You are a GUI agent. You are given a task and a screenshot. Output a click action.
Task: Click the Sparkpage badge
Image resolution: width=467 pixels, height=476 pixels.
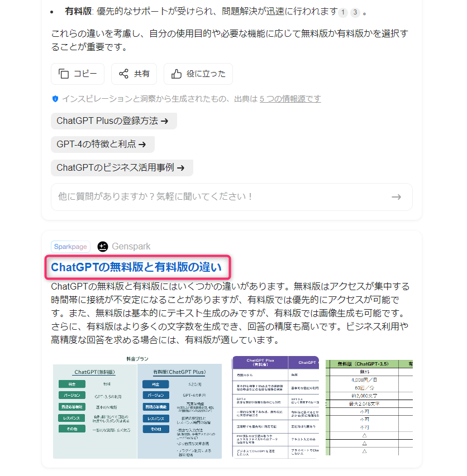click(70, 247)
